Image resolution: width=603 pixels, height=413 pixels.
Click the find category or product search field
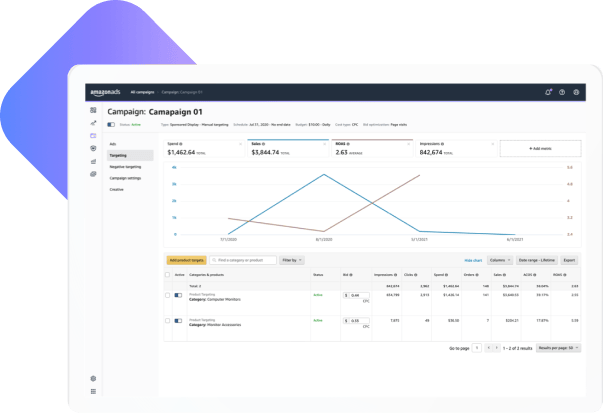pos(243,260)
